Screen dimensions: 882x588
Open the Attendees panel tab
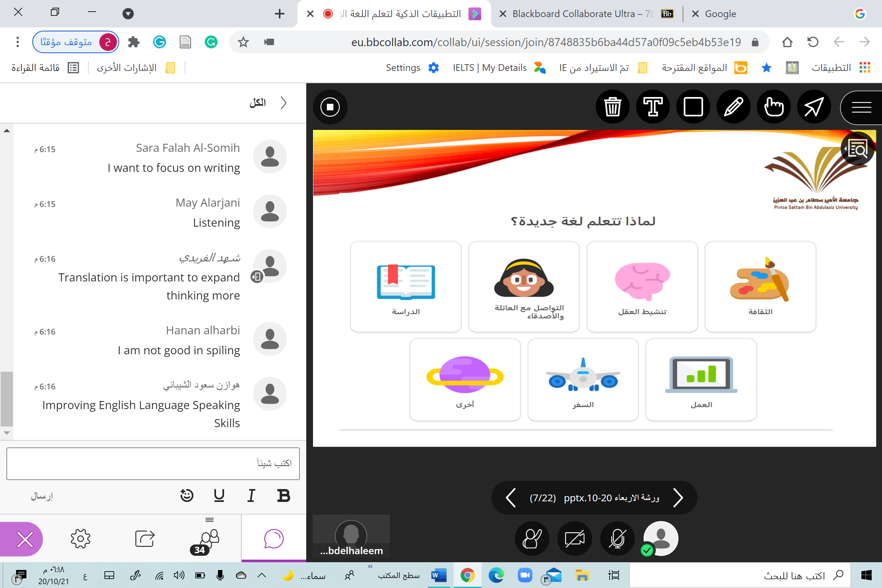[x=209, y=540]
